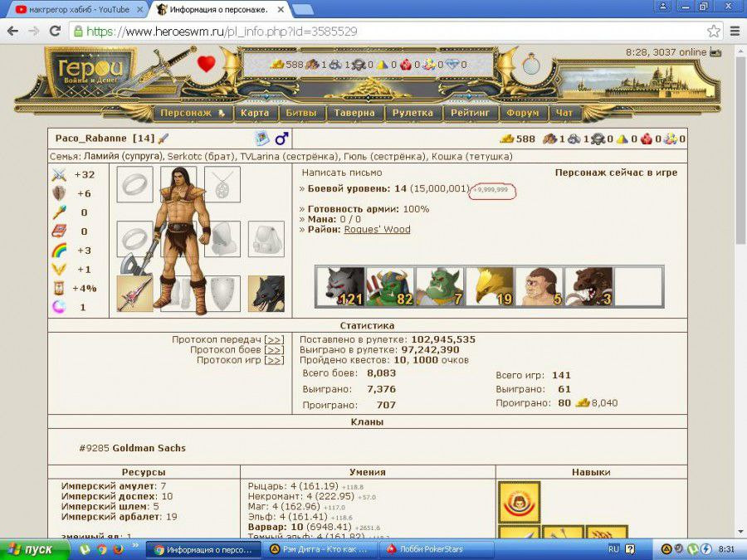
Task: Reload the page with the refresh icon
Action: [x=55, y=32]
